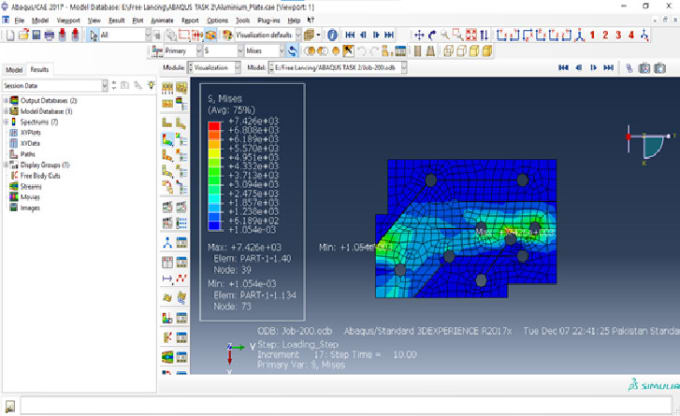Open the Session Data dropdown
The width and height of the screenshot is (680, 416).
[105, 85]
